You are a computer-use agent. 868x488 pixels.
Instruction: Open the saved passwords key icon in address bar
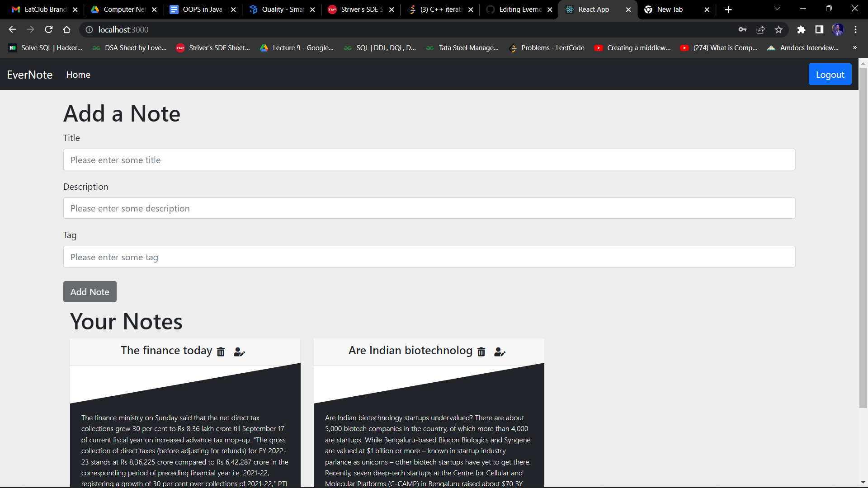(x=742, y=29)
